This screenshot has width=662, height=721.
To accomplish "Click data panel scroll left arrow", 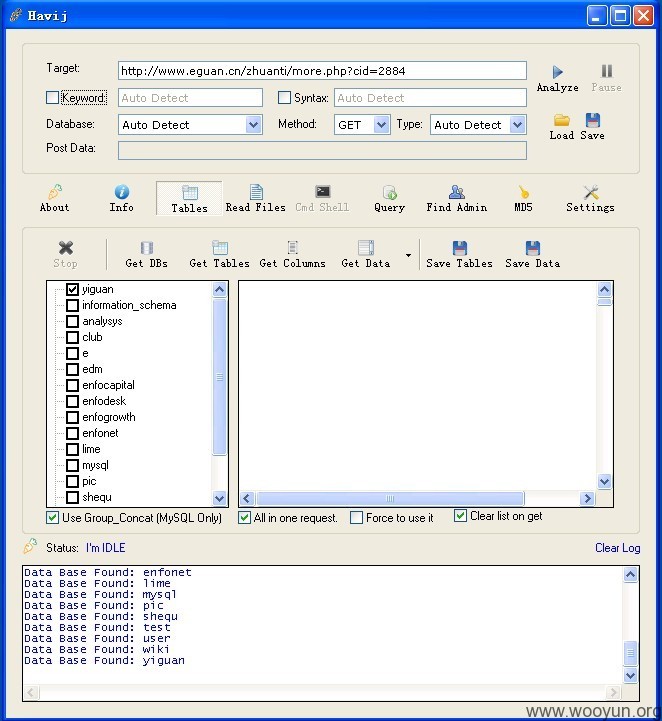I will tap(247, 498).
